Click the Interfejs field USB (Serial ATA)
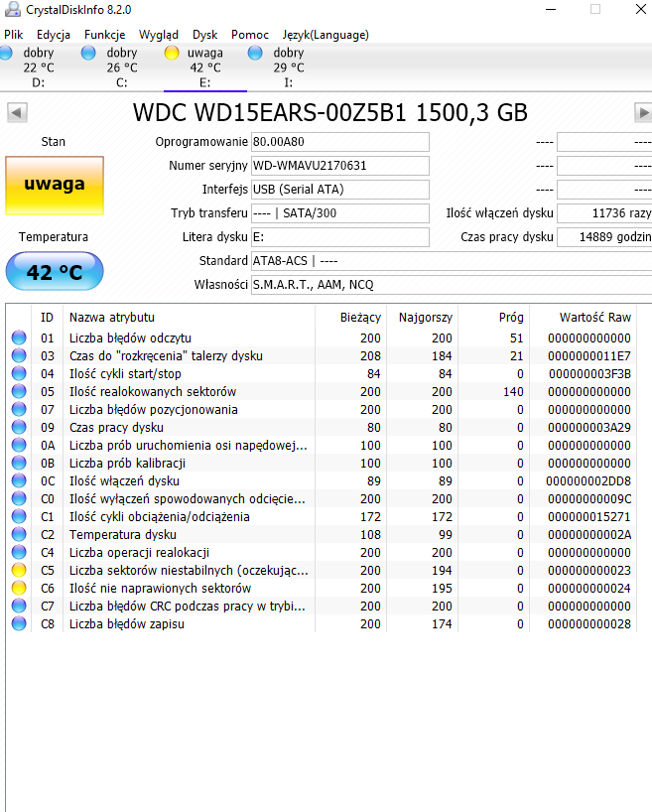The image size is (652, 812). tap(340, 190)
